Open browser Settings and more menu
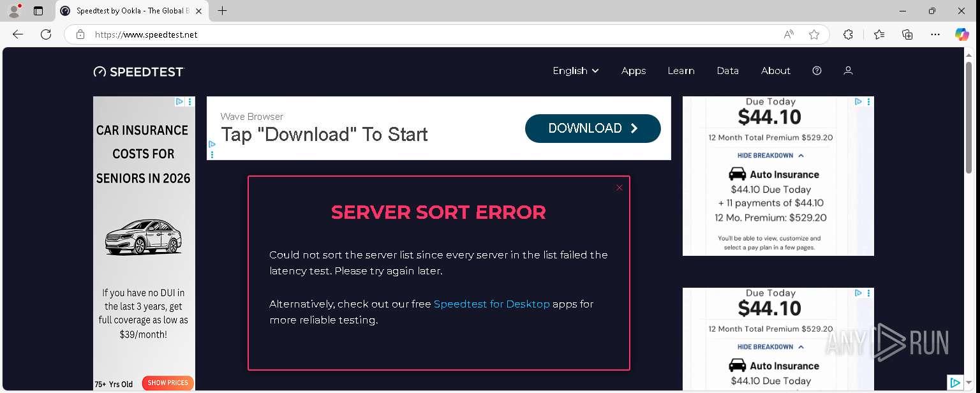 coord(935,34)
